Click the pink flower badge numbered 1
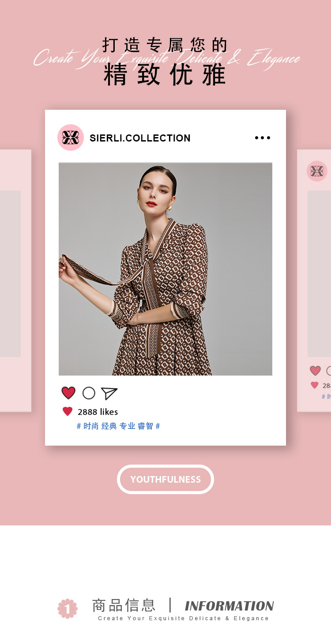 tap(68, 609)
